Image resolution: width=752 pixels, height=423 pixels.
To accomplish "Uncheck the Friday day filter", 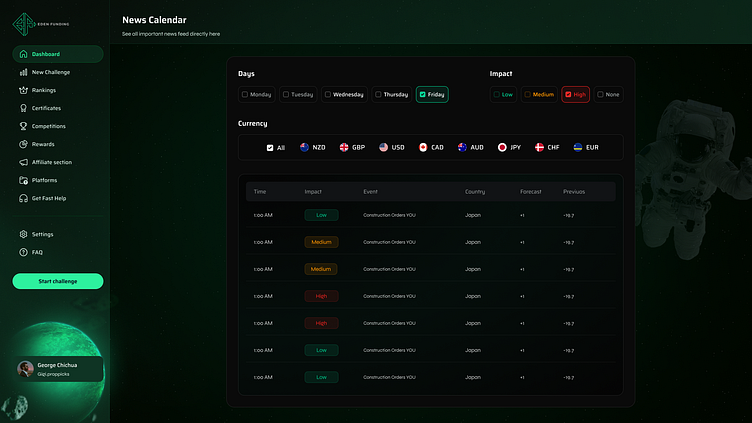I will 423,95.
